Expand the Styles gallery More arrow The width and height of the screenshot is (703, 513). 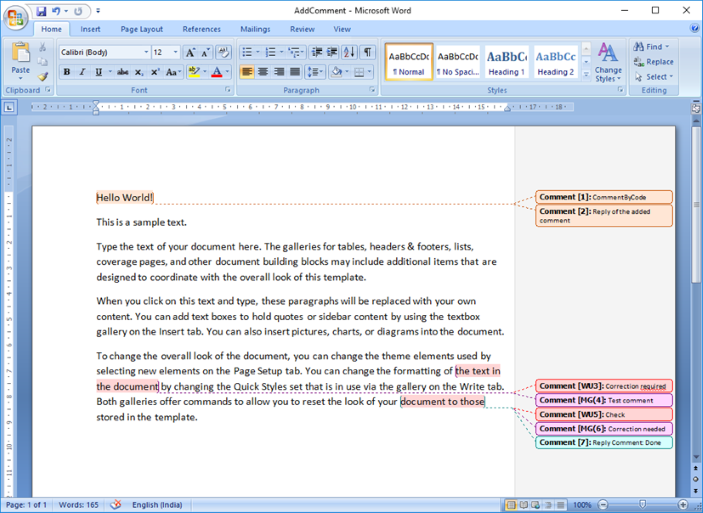point(586,75)
